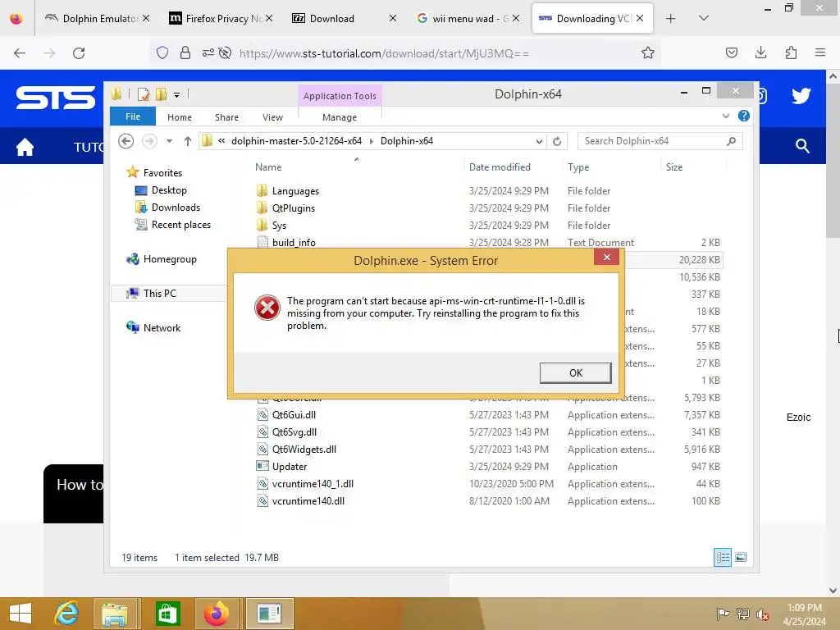Select the Qt6Gui.dll file
Screen dimensions: 840x630
294,414
